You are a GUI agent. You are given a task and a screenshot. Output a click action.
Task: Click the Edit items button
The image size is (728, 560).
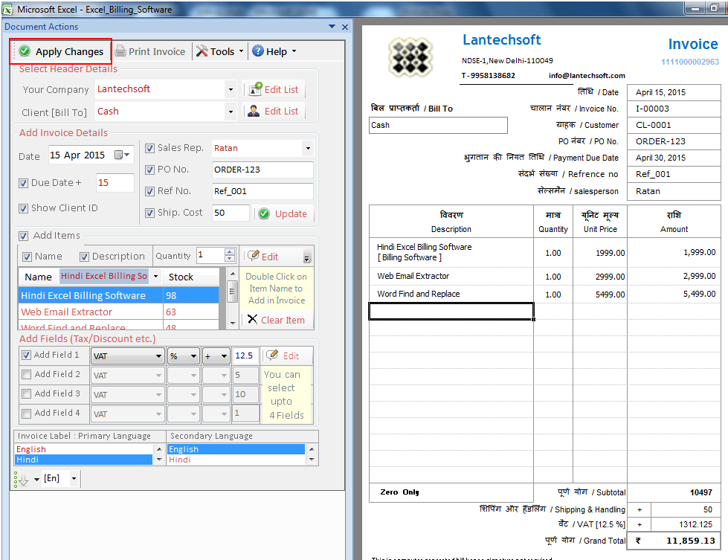click(263, 257)
